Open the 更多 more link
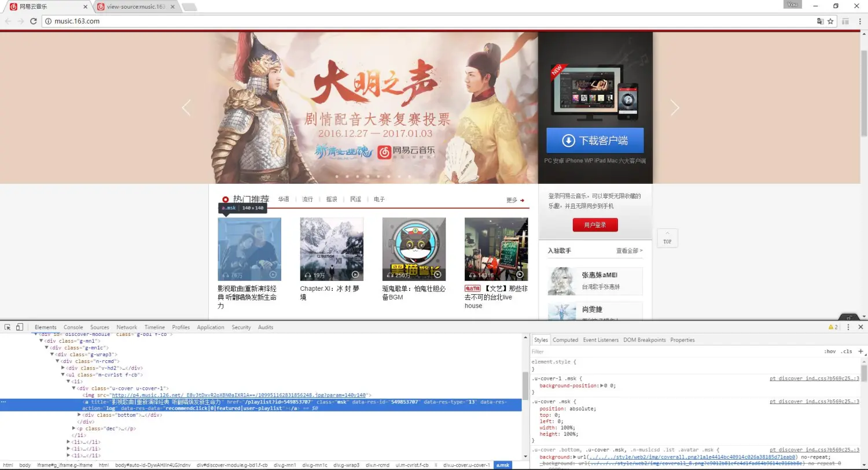The image size is (868, 470). [x=515, y=200]
